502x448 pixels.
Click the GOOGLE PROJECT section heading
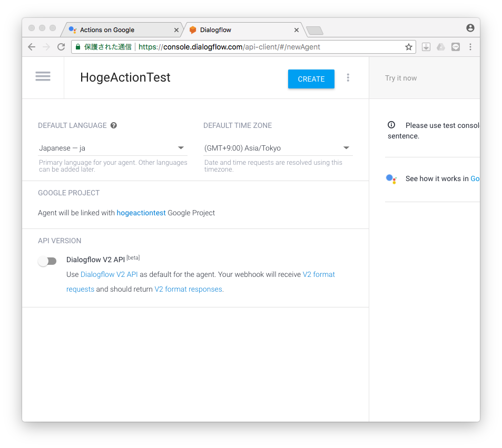click(x=69, y=193)
